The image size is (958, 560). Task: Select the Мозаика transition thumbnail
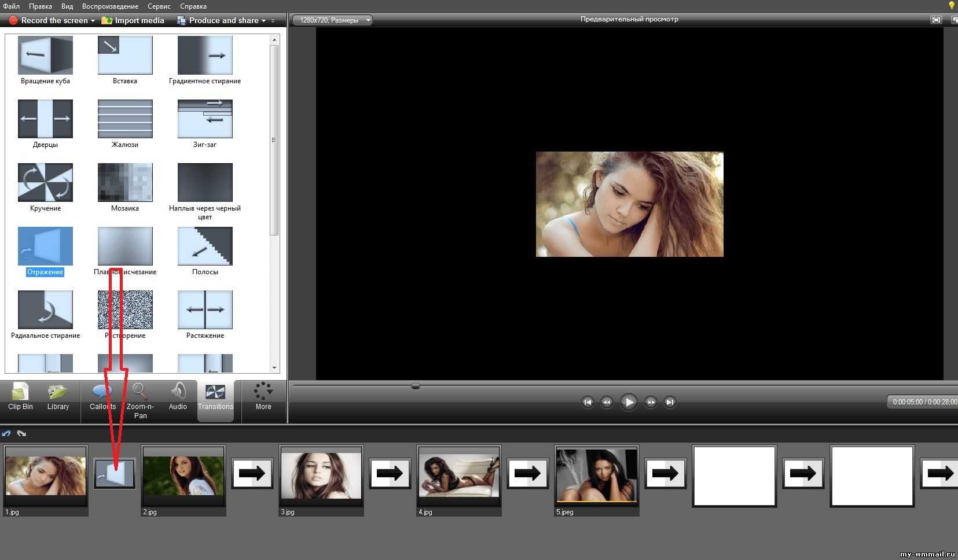(x=125, y=182)
